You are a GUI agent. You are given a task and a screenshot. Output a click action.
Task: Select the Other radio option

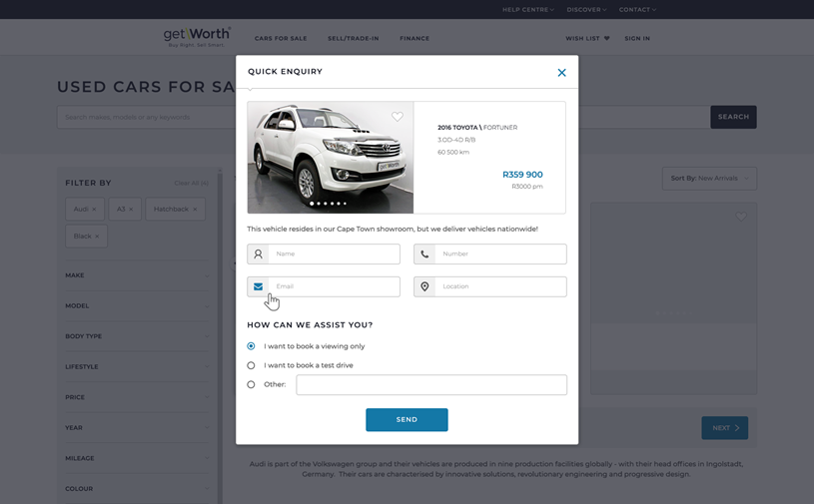click(252, 385)
